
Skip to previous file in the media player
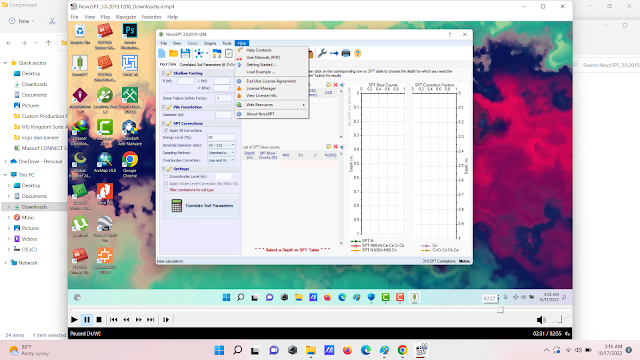113,320
